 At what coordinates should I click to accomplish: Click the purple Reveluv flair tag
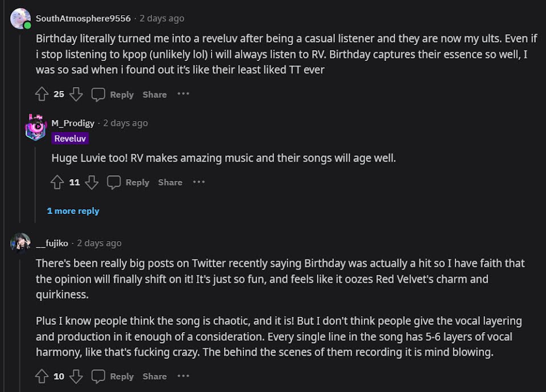71,139
